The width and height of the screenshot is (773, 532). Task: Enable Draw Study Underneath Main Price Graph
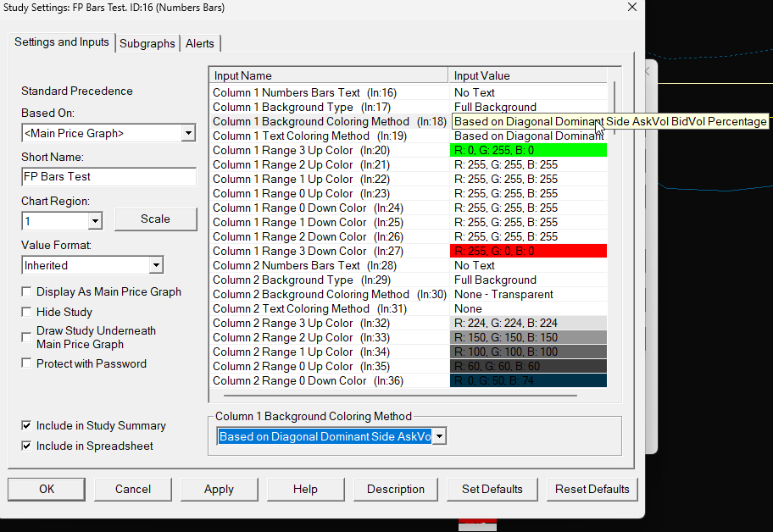(26, 337)
